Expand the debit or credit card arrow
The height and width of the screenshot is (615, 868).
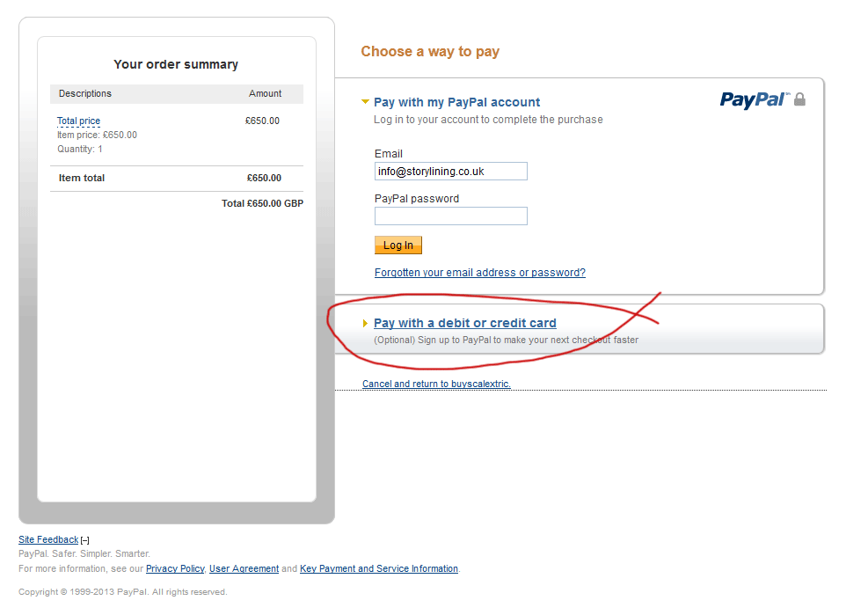pyautogui.click(x=366, y=324)
